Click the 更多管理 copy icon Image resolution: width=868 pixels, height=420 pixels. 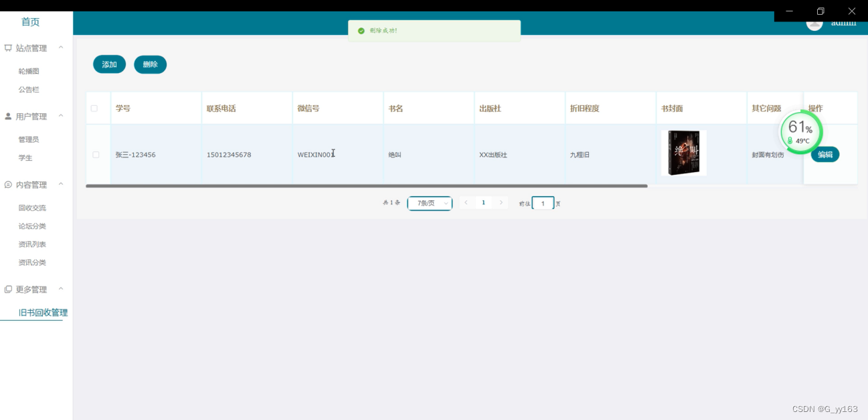click(8, 289)
